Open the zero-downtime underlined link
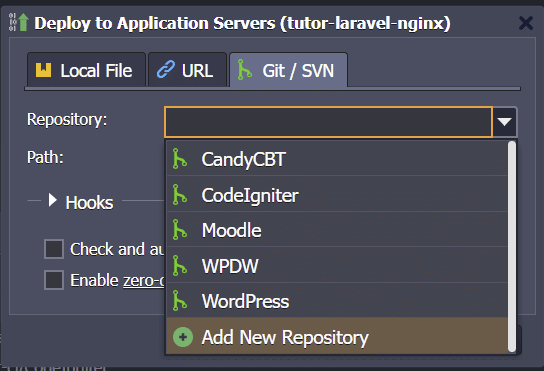544x371 pixels. pos(144,280)
